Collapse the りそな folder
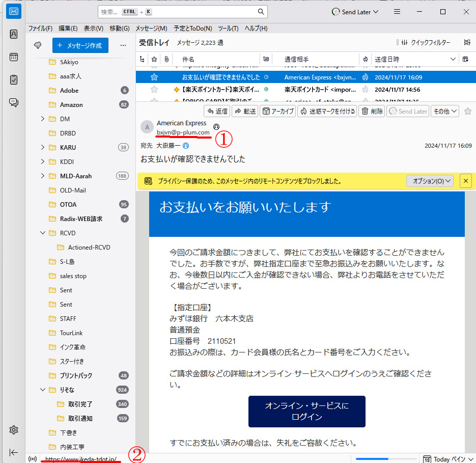 [x=43, y=390]
